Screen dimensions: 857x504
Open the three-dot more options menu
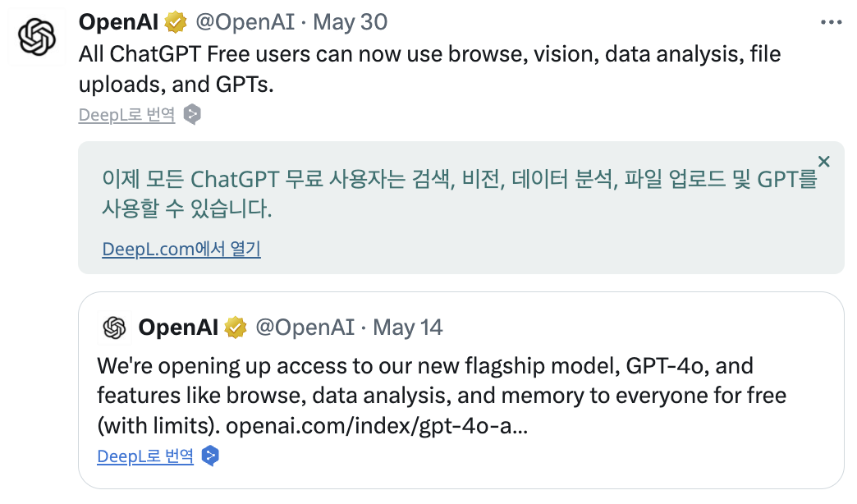click(x=832, y=22)
